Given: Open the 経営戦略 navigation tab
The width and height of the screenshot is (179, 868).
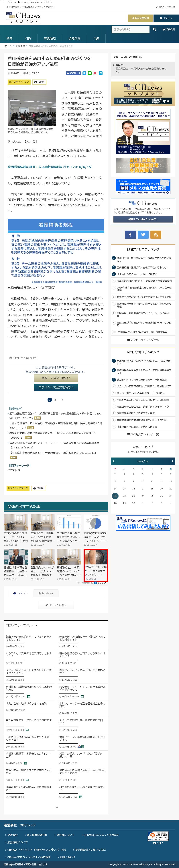Looking at the screenshot, I should [50, 38].
